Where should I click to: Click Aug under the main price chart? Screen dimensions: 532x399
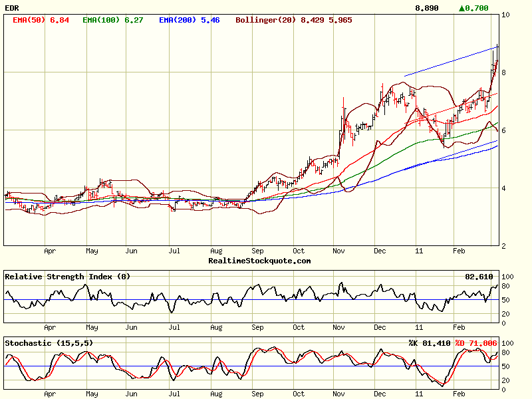click(216, 251)
